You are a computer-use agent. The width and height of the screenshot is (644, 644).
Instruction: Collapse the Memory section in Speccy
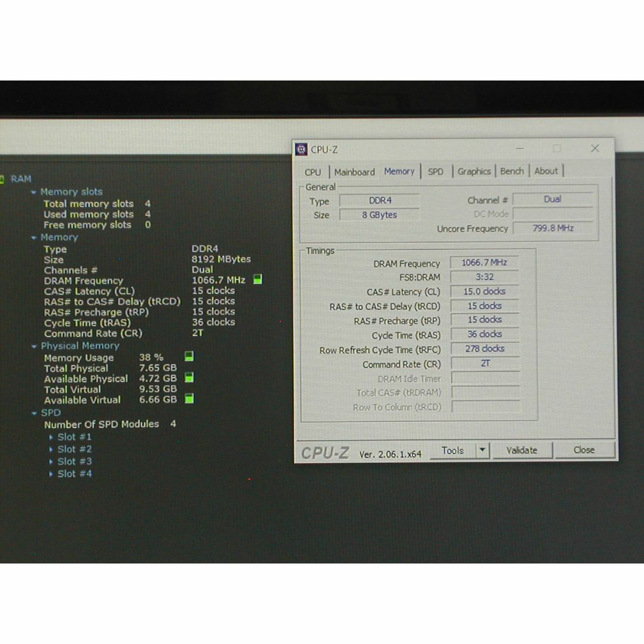pyautogui.click(x=33, y=237)
